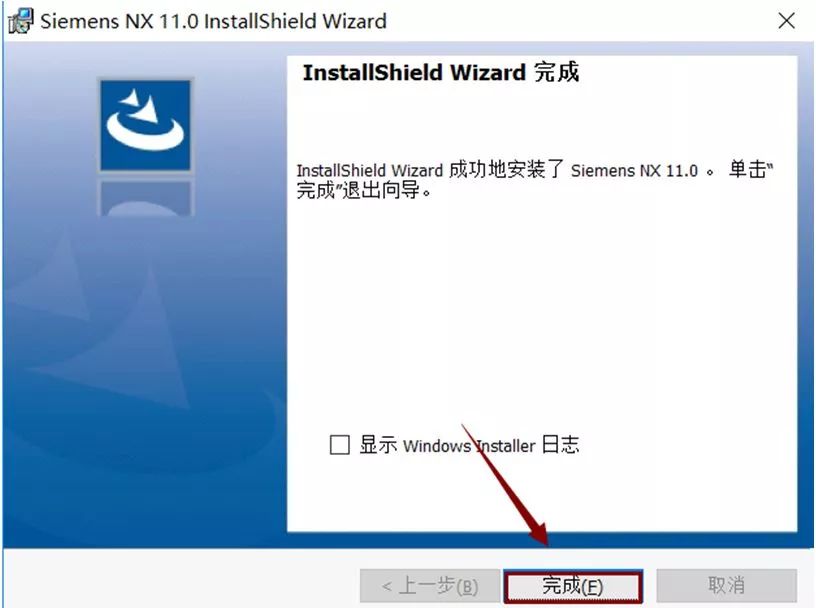This screenshot has height=608, width=816.
Task: Click the faded logo reflection below the emblem
Action: point(145,198)
